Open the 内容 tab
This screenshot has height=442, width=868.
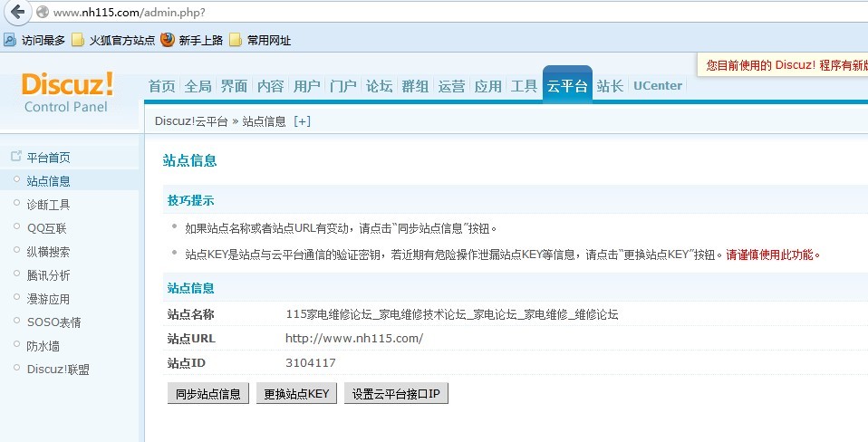tap(270, 86)
